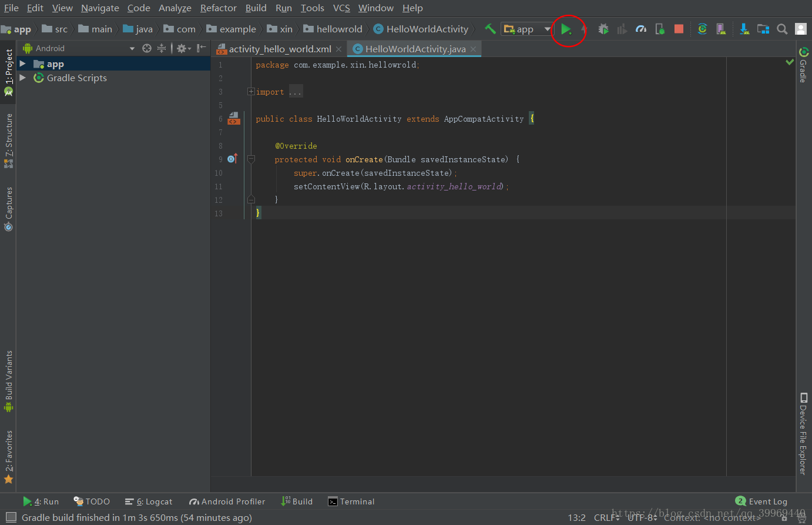Viewport: 812px width, 525px height.
Task: Expand the Gradle Scripts tree node
Action: click(x=22, y=78)
